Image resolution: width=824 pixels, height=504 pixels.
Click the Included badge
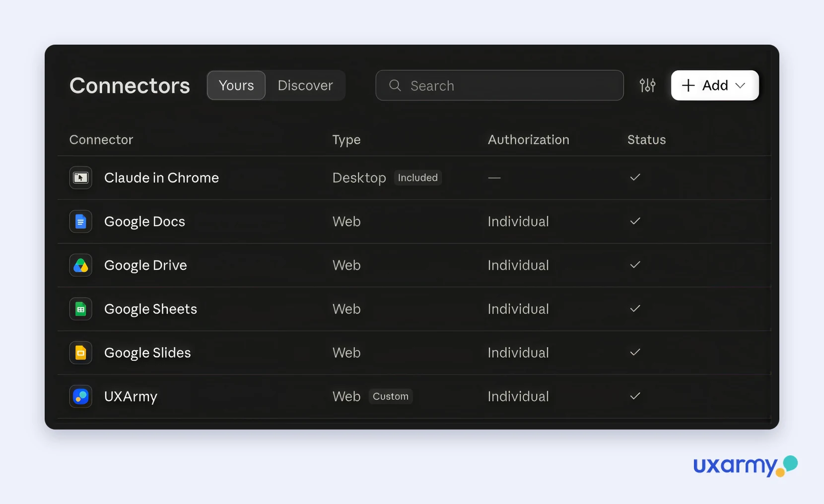click(x=418, y=178)
